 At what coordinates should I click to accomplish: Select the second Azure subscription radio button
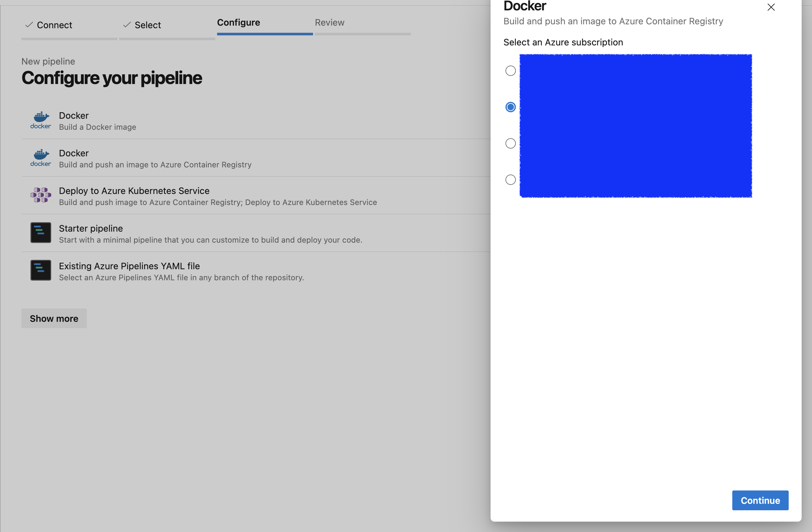(510, 107)
